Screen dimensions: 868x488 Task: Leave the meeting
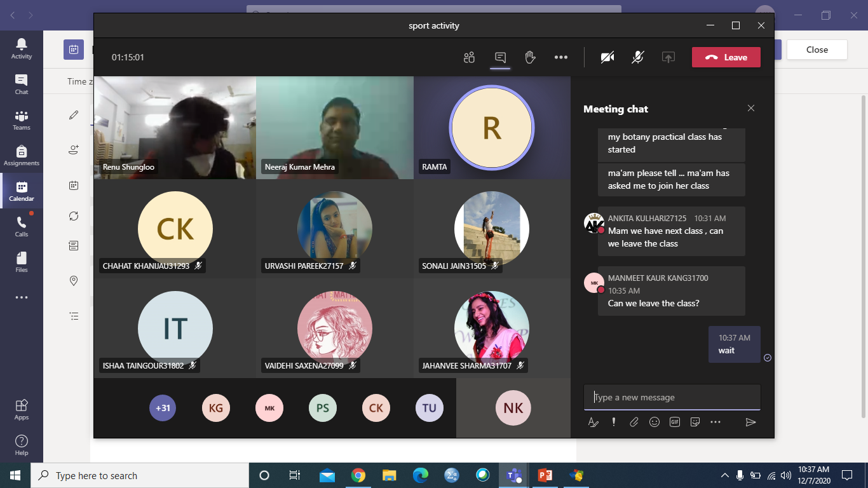[x=726, y=57]
